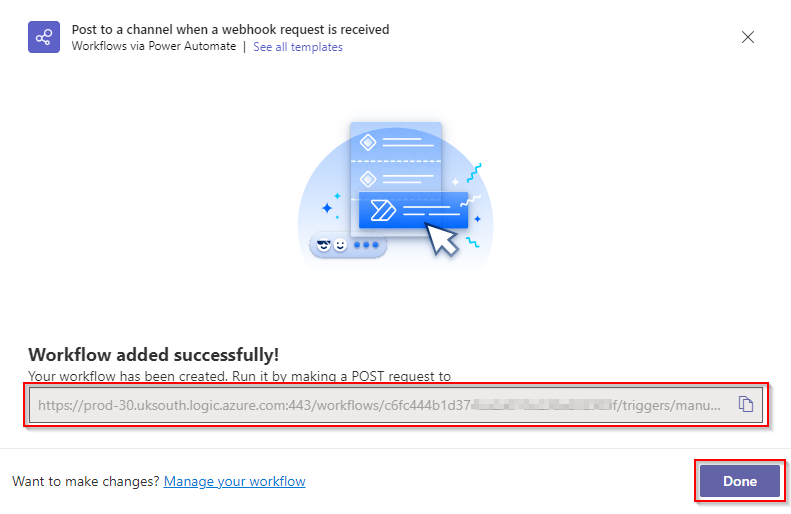
Task: Click the 'Workflow added successfully!' heading
Action: 153,355
